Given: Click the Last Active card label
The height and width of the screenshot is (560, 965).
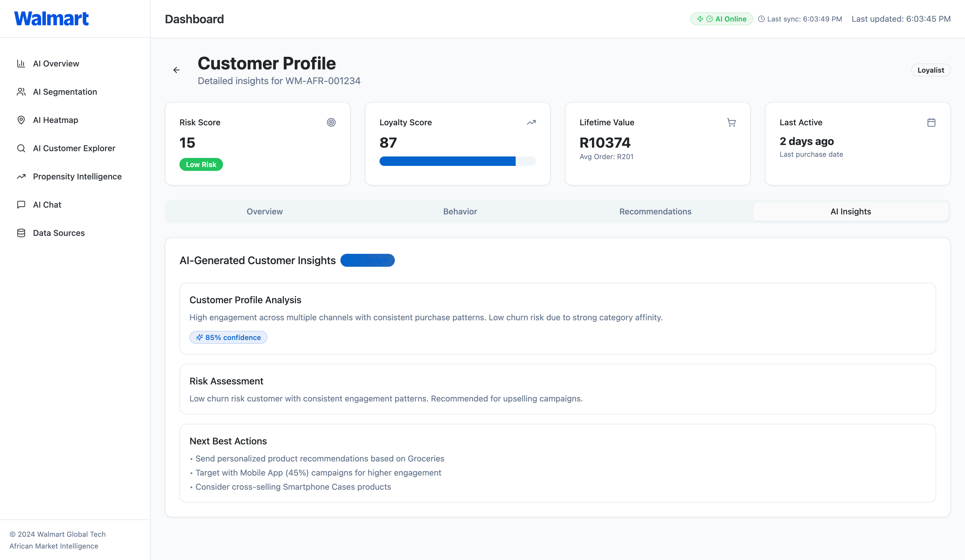Looking at the screenshot, I should (801, 122).
